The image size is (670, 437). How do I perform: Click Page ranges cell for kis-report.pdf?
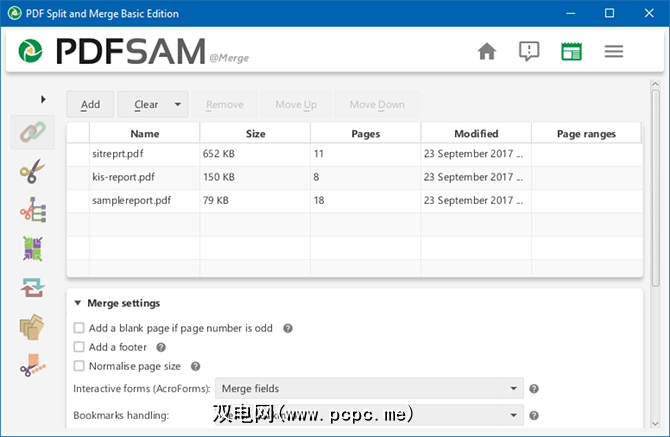point(587,177)
